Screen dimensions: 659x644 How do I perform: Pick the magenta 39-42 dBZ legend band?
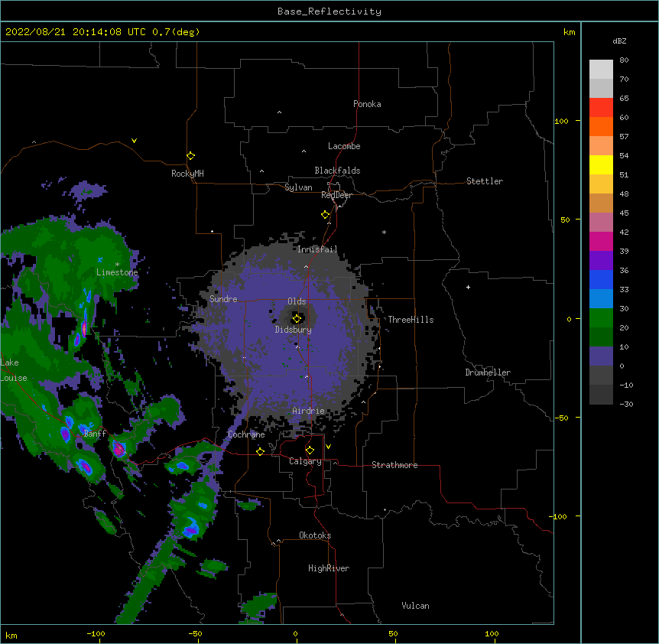coord(601,241)
